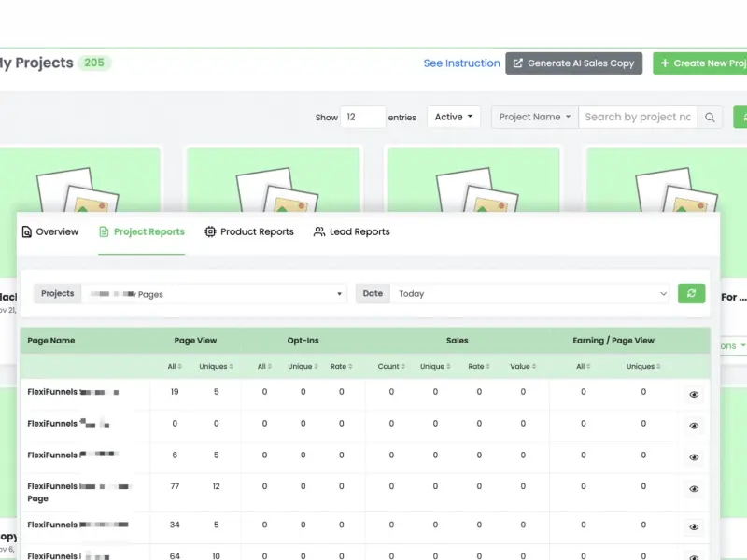747x560 pixels.
Task: Switch to the Product Reports tab
Action: 249,231
